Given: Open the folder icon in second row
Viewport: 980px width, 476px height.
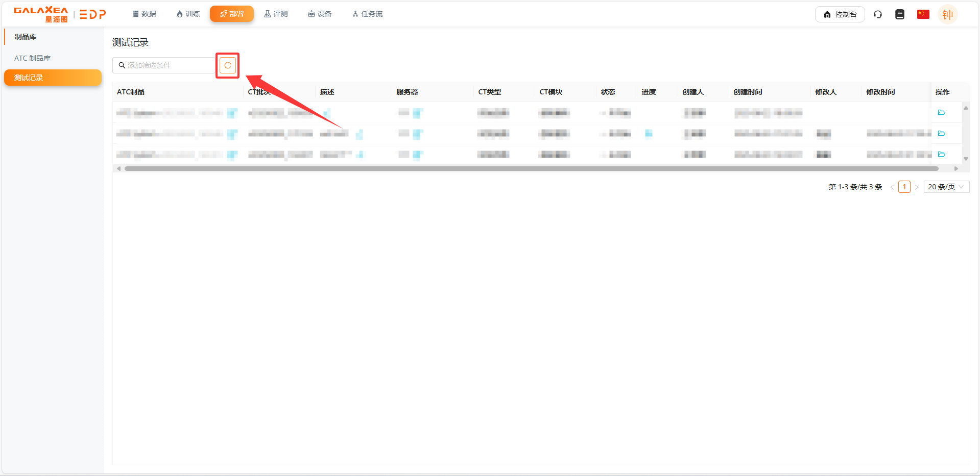Looking at the screenshot, I should pos(942,134).
